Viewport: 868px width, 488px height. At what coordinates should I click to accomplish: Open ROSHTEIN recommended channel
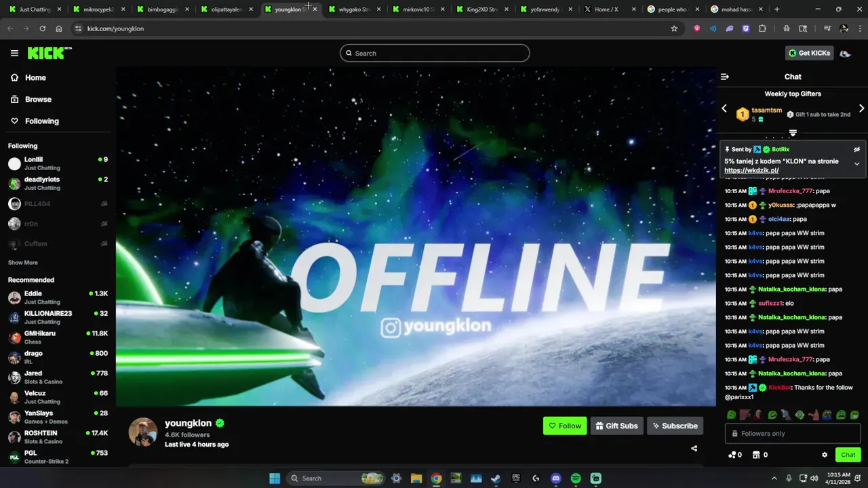[x=58, y=437]
